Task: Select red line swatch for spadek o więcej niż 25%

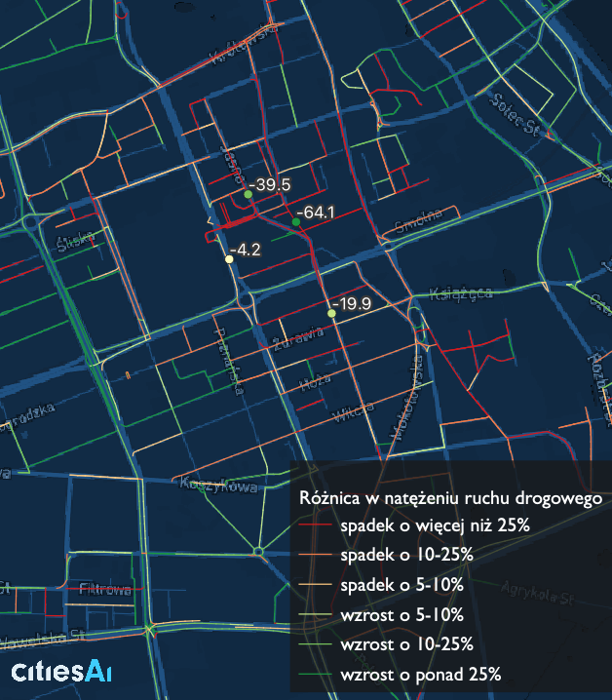Action: [313, 525]
